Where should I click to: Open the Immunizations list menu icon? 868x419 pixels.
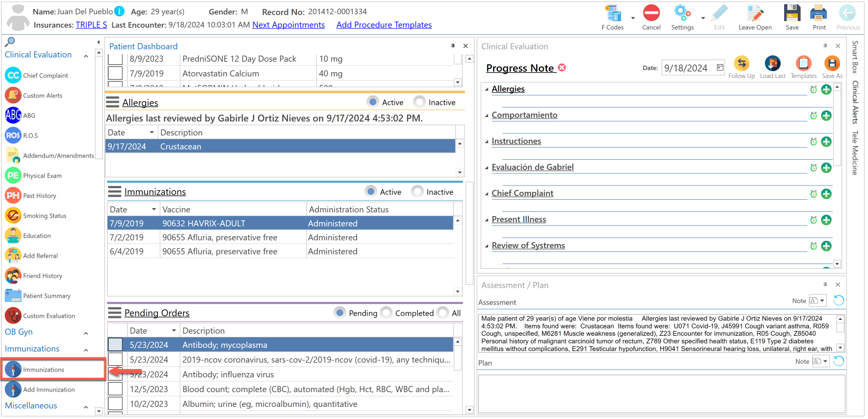pos(114,191)
